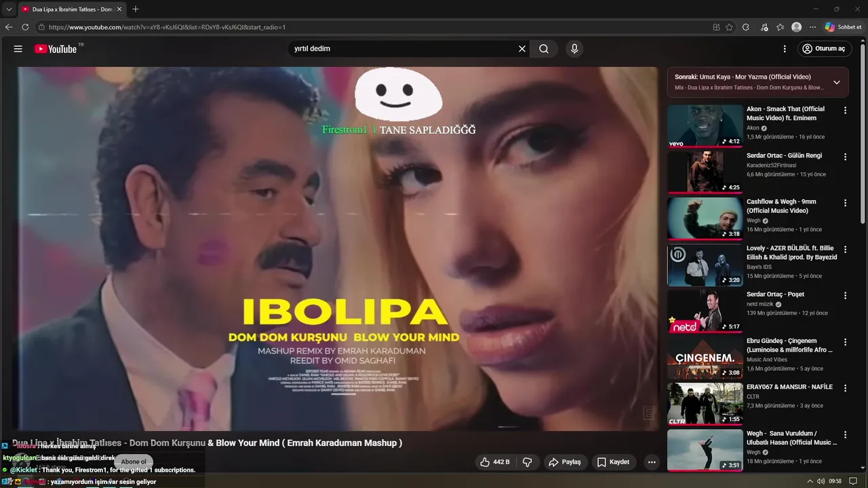
Task: Open the media control music note icon
Action: tap(764, 27)
